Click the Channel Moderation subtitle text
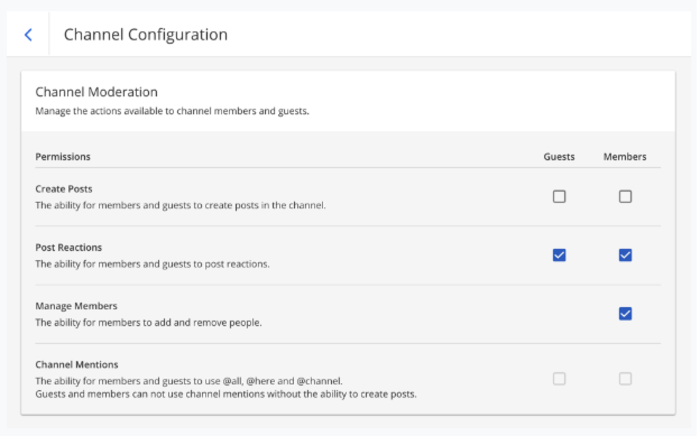 tap(172, 111)
